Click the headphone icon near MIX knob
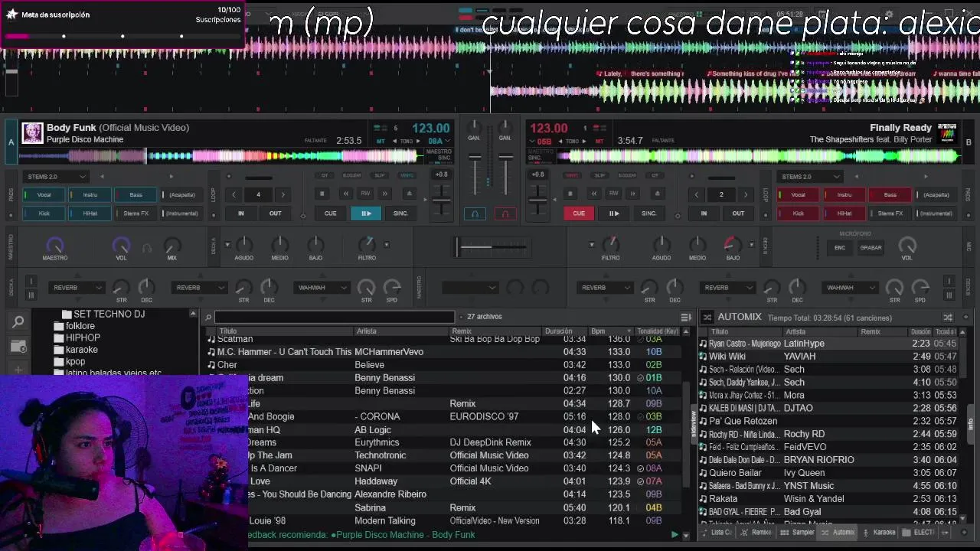The width and height of the screenshot is (980, 551). pos(147,248)
